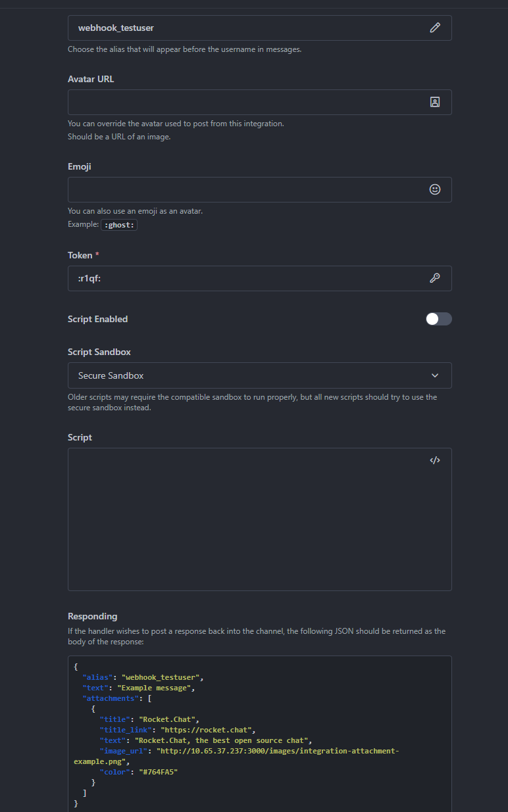Click the avatar icon in the Avatar URL field
Screen dimensions: 508x812
pyautogui.click(x=434, y=103)
